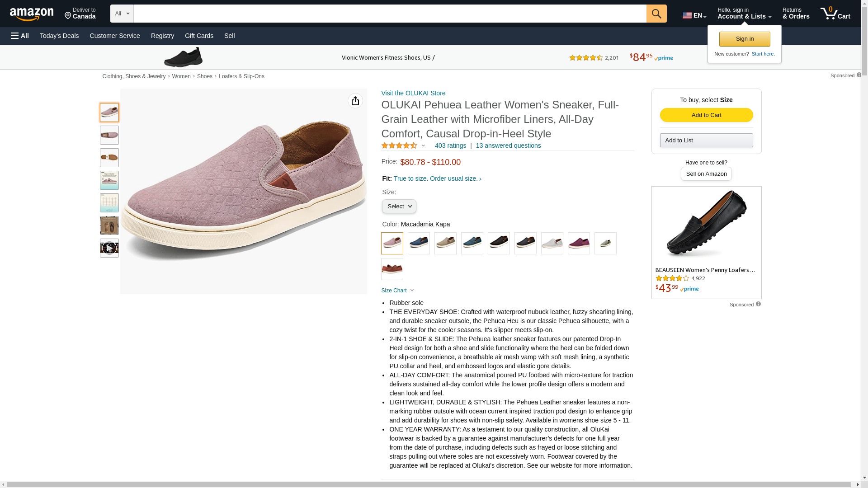
Task: Click the share icon on product image
Action: (x=355, y=101)
